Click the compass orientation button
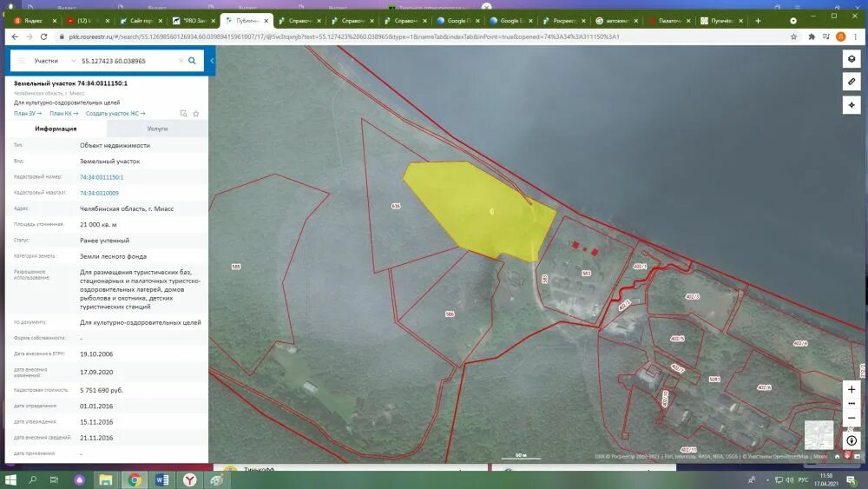Screen dimensions: 868x489 pos(852,441)
